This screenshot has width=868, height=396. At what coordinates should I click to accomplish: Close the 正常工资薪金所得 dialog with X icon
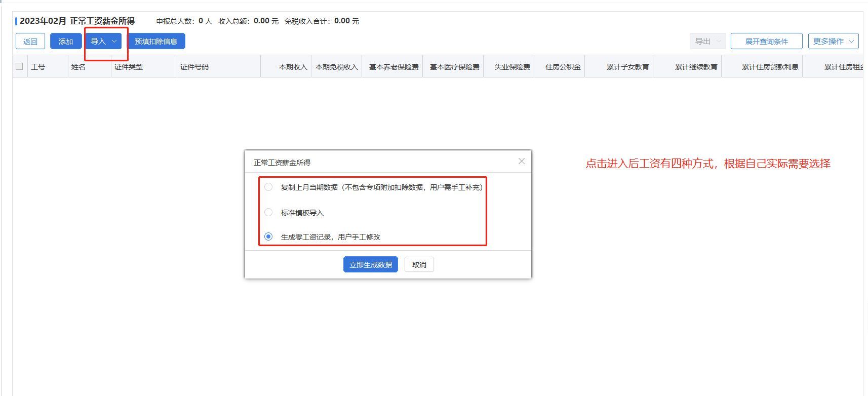(x=522, y=161)
